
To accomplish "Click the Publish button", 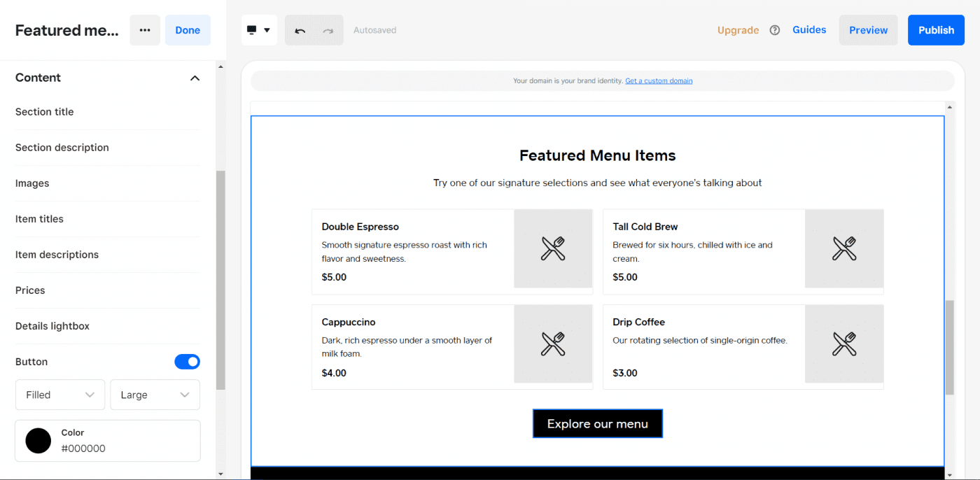I will point(936,30).
